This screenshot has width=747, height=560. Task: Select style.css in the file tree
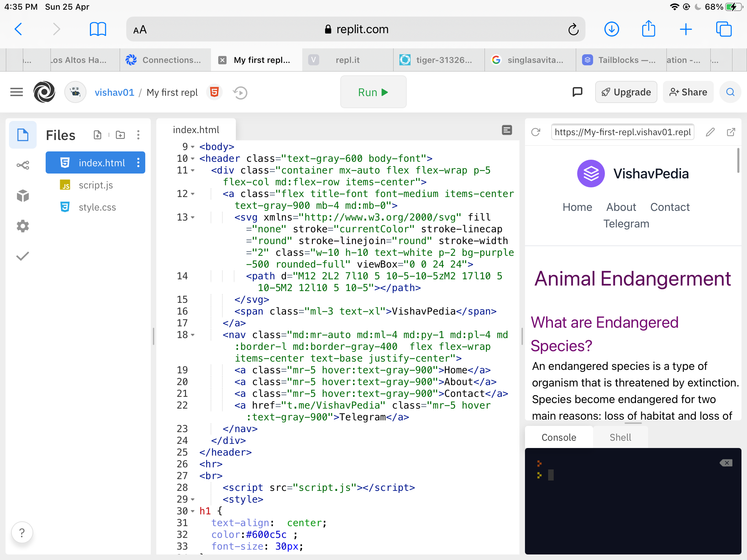pos(97,207)
